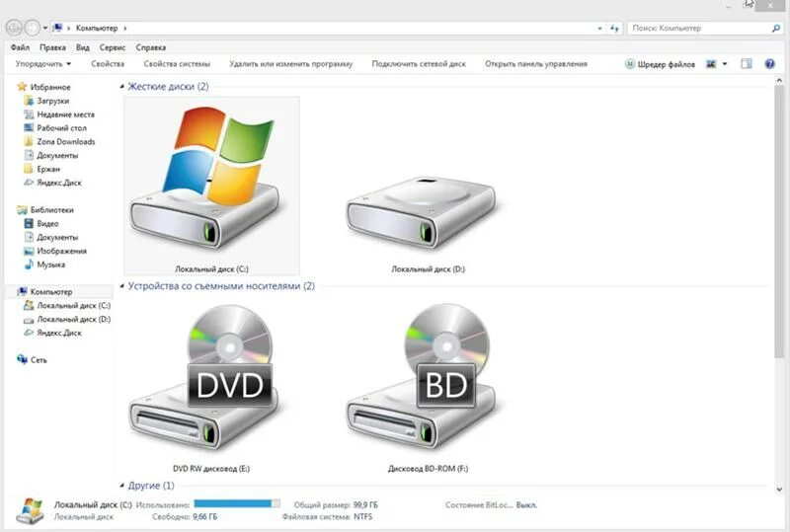Click the vertical scrollbar thumb

tap(779, 222)
